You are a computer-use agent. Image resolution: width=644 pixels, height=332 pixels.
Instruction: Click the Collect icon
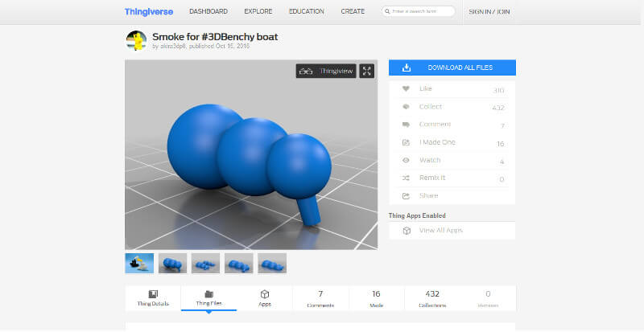click(406, 107)
